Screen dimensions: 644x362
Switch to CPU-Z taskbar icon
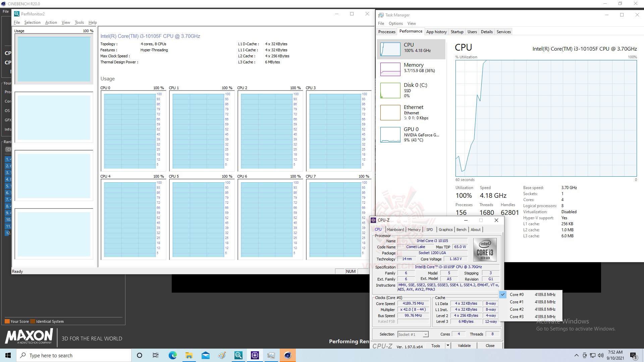click(255, 355)
